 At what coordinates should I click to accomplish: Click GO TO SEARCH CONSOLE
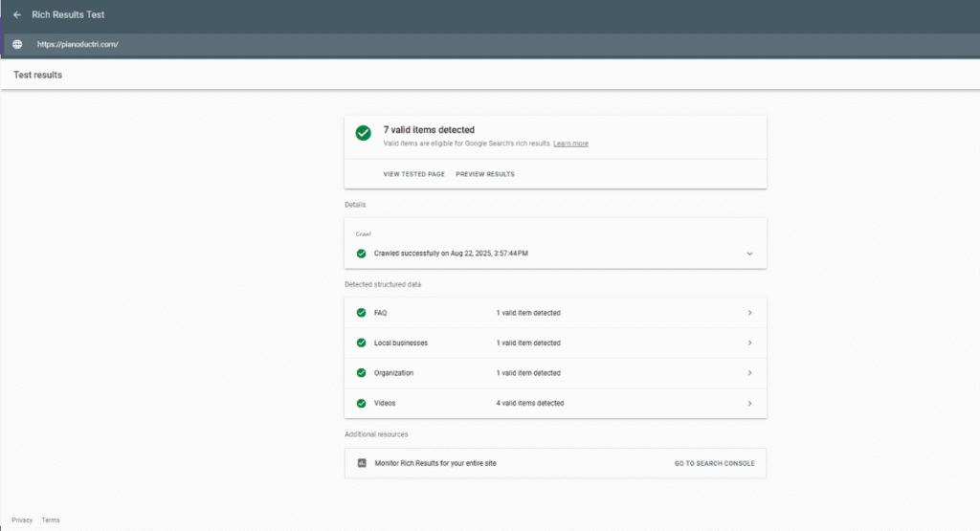click(714, 463)
